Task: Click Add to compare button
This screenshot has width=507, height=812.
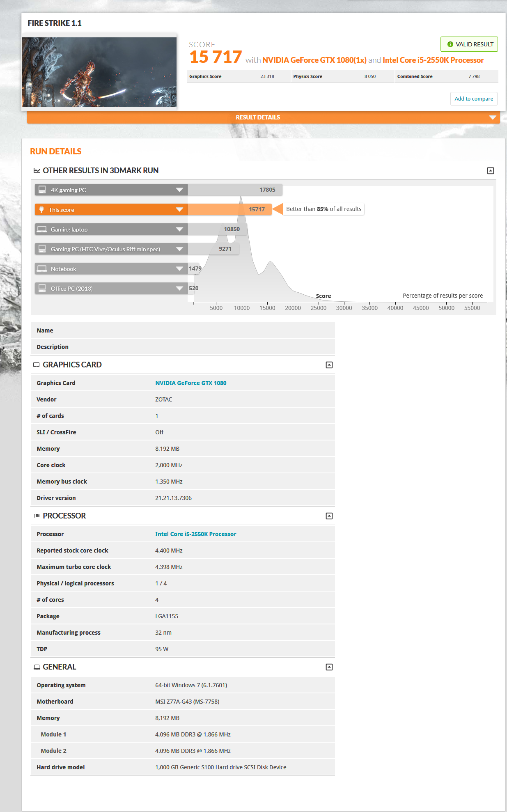Action: (x=474, y=99)
